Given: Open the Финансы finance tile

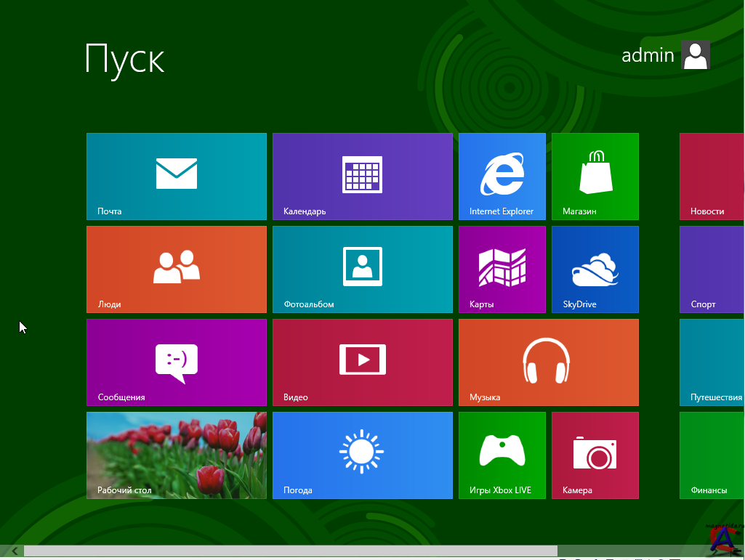Looking at the screenshot, I should (x=712, y=455).
